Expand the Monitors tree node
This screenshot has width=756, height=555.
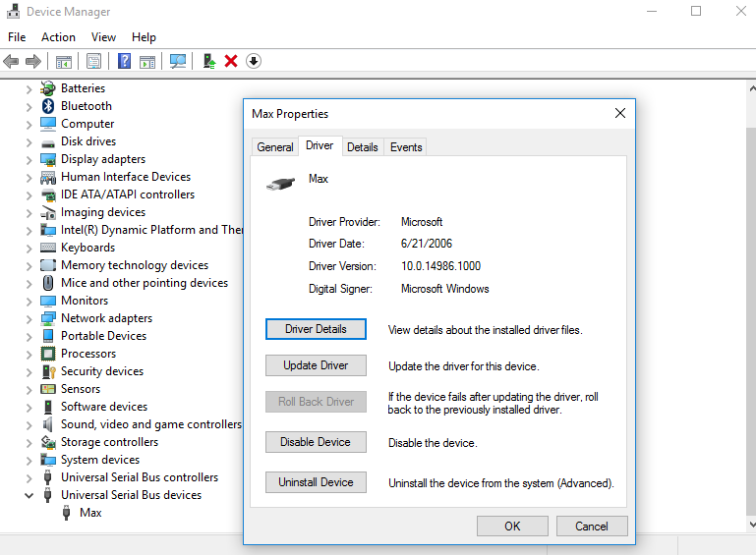point(29,302)
